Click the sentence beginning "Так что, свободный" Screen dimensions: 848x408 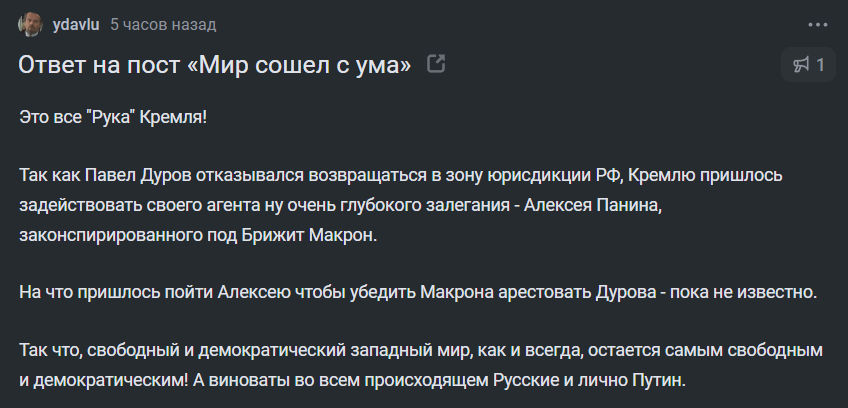click(421, 365)
